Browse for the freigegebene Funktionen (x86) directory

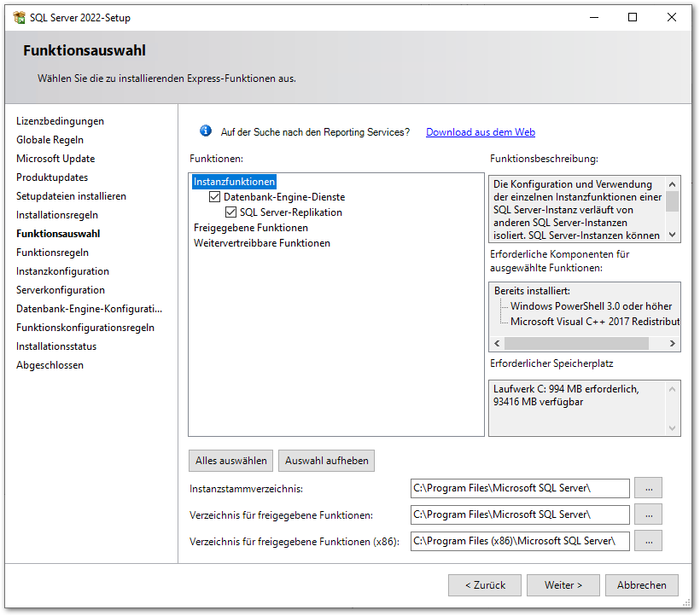[648, 541]
